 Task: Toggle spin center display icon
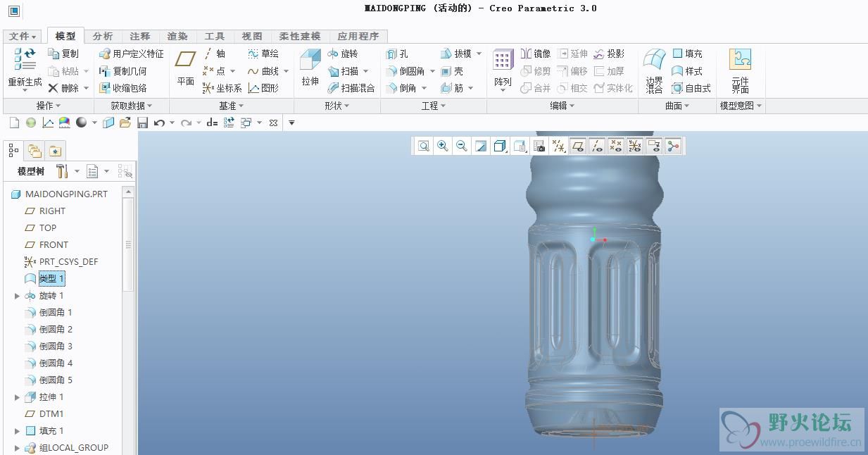[673, 146]
